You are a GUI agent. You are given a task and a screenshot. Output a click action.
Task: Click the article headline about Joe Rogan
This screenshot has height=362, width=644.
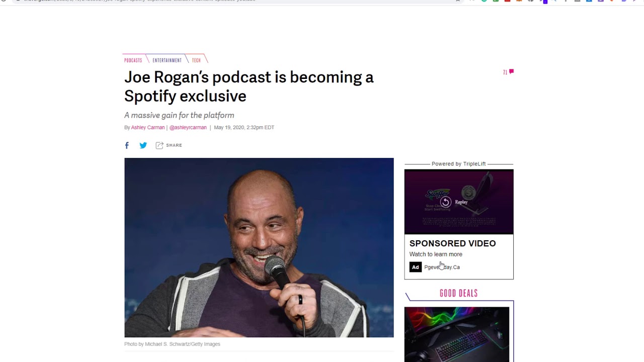point(249,86)
